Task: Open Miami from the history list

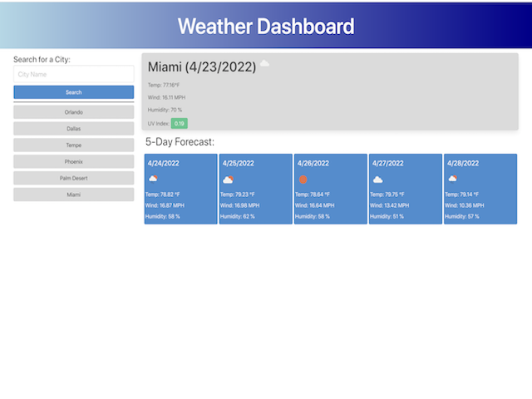Action: [73, 195]
